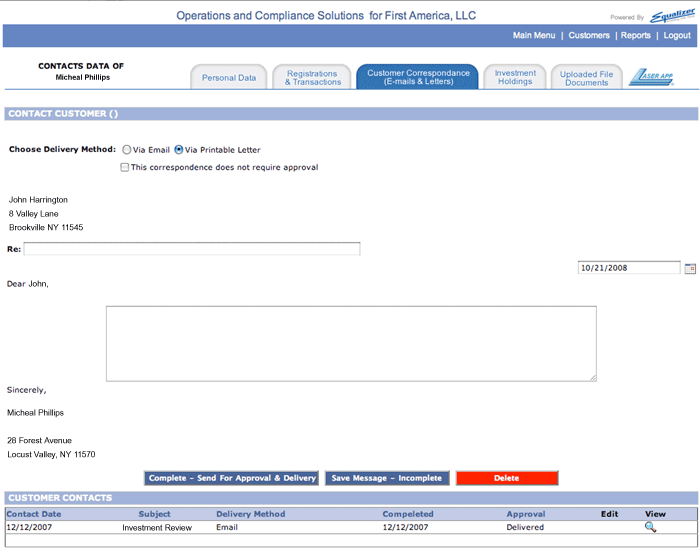Click the 28 Forest Avenue line
The width and height of the screenshot is (700, 557).
[x=39, y=441]
